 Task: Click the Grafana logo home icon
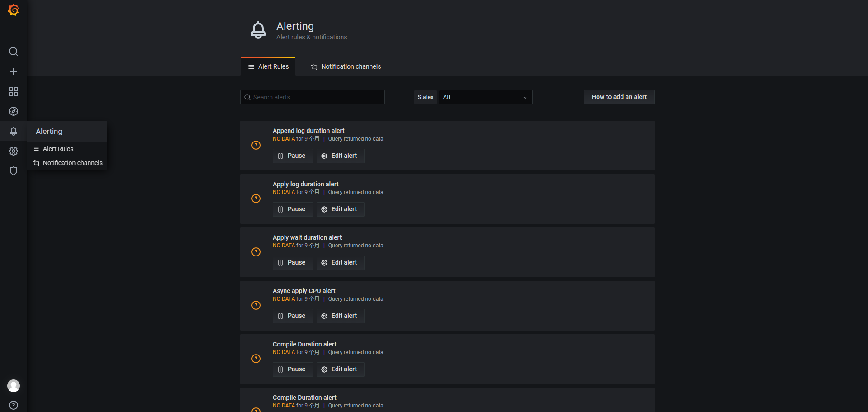[x=14, y=10]
